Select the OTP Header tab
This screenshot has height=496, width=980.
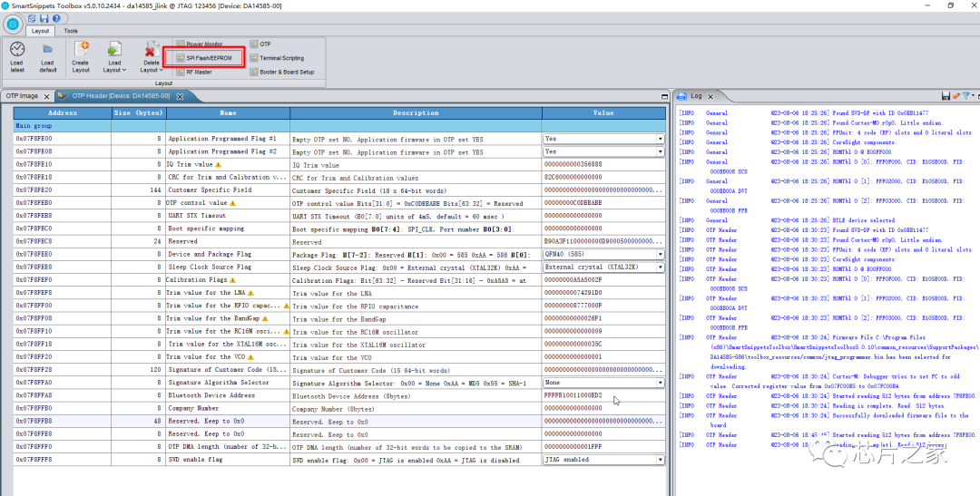pyautogui.click(x=121, y=96)
